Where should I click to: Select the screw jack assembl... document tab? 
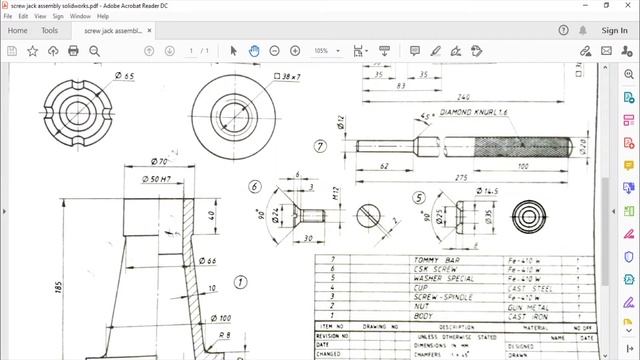pyautogui.click(x=113, y=31)
